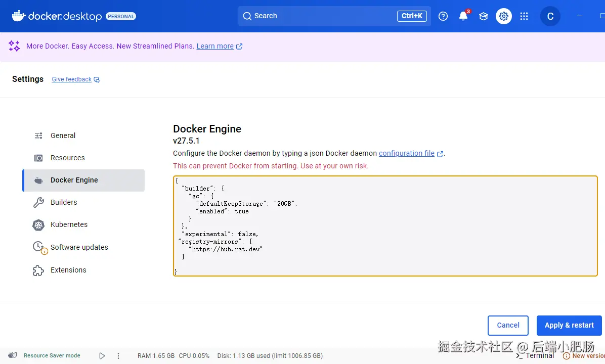Click the play engine icon in status bar
Image resolution: width=605 pixels, height=364 pixels.
click(x=102, y=356)
